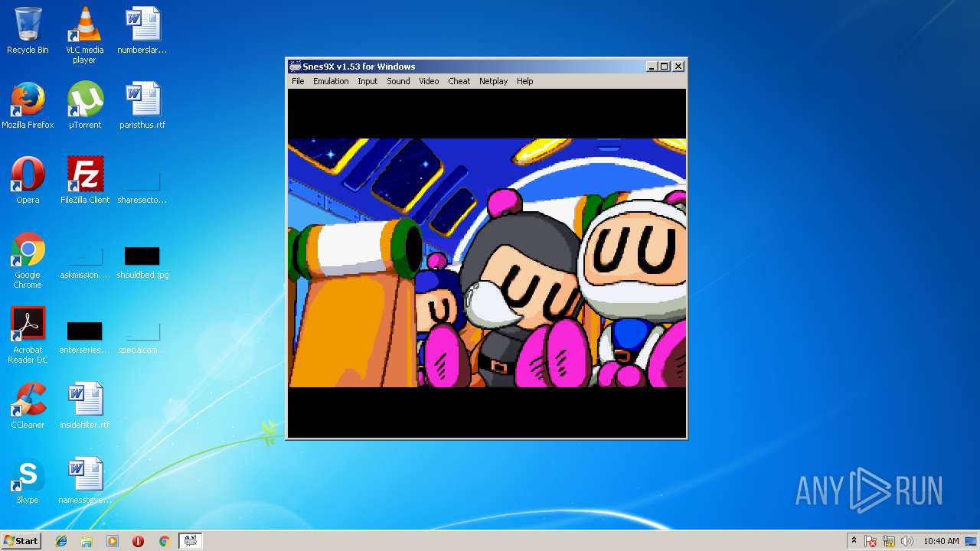Open the Input menu
980x551 pixels.
[x=367, y=81]
